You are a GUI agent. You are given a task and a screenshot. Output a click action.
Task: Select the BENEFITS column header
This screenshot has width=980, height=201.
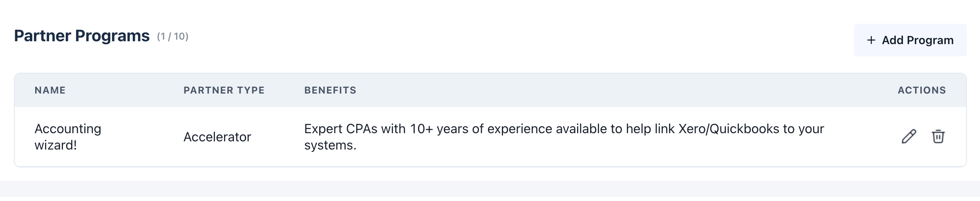(x=330, y=90)
